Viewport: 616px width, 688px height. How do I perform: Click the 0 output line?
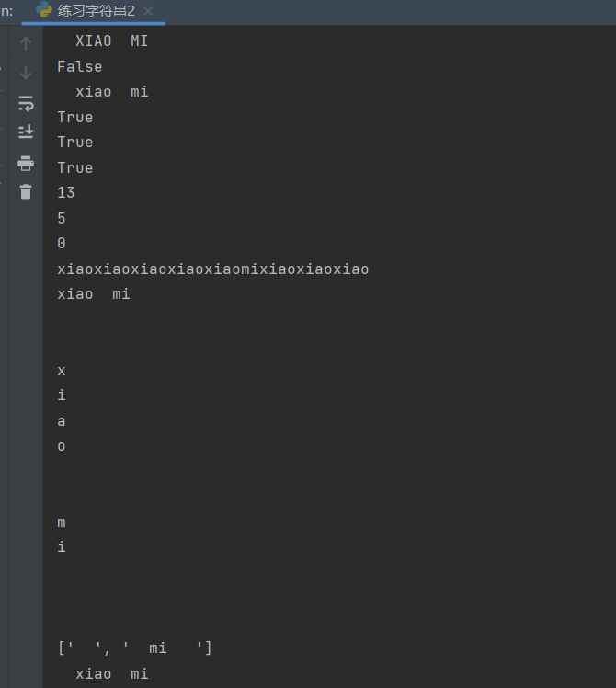click(62, 243)
